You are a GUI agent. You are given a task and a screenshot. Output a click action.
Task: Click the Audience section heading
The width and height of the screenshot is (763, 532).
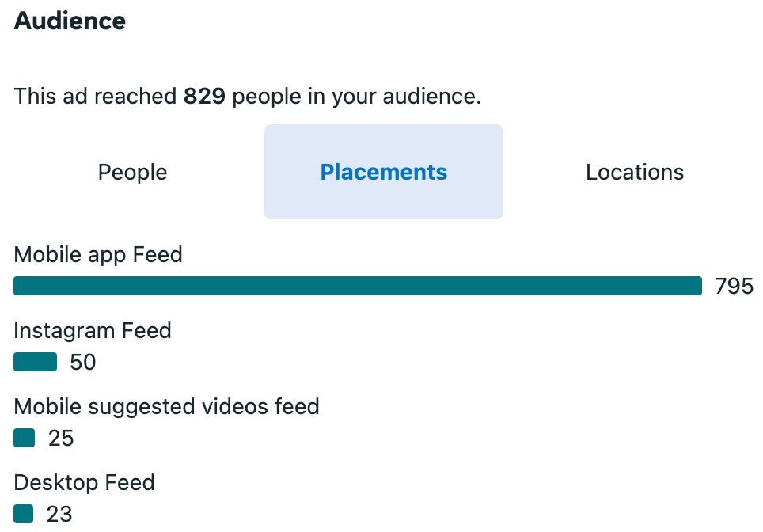click(70, 21)
